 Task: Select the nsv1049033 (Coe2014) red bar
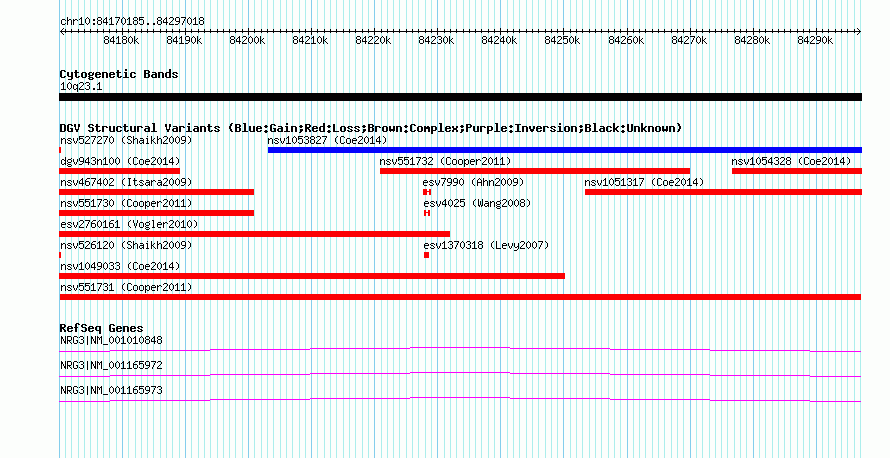[312, 276]
